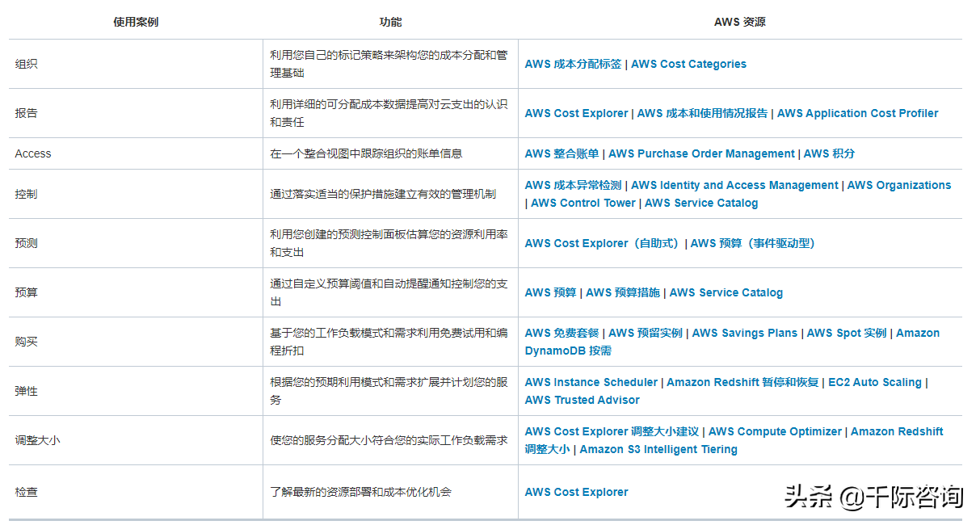Open the AWS Cost Categories link
The image size is (980, 525).
(x=688, y=63)
